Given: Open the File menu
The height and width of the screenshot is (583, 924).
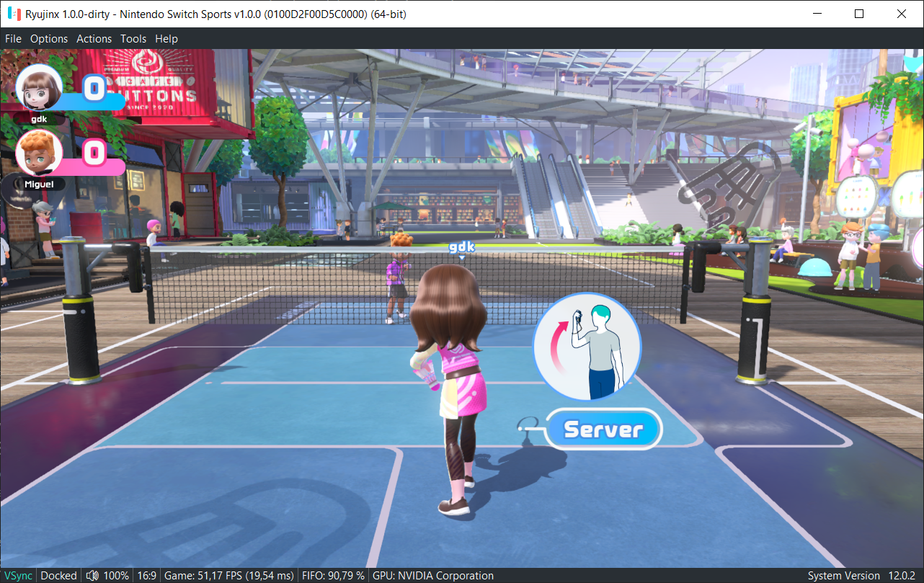Looking at the screenshot, I should (x=13, y=39).
